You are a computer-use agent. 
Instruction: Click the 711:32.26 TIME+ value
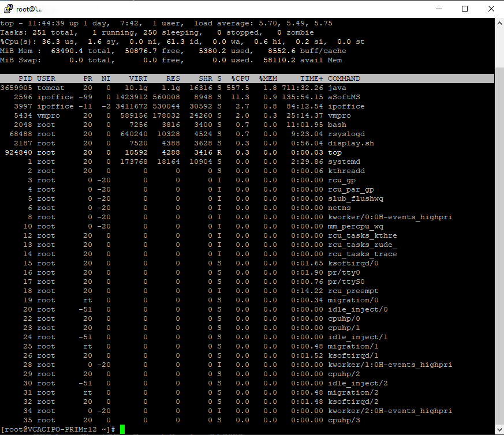point(303,88)
